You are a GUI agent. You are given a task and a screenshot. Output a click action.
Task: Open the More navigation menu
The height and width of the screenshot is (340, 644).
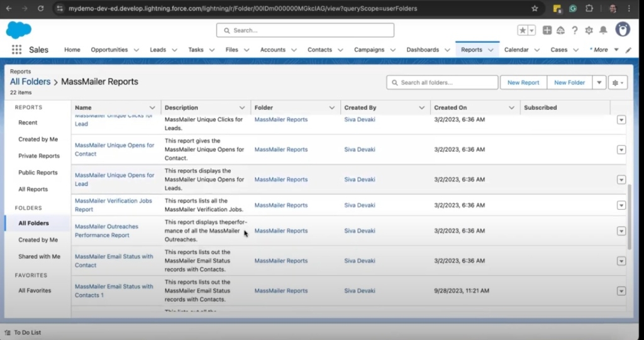coord(604,50)
